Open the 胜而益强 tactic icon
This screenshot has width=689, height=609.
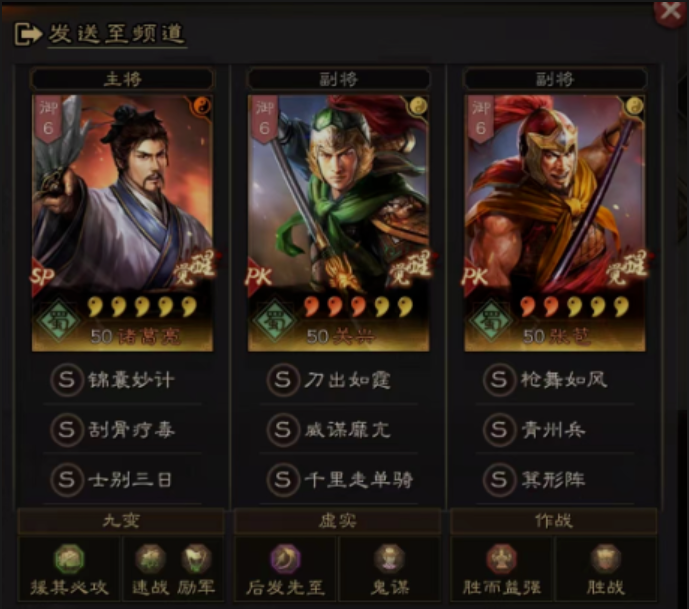[501, 558]
